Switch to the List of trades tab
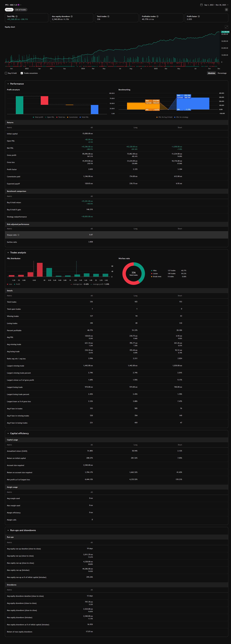Viewport: 231px width, 644px height. click(x=21, y=10)
